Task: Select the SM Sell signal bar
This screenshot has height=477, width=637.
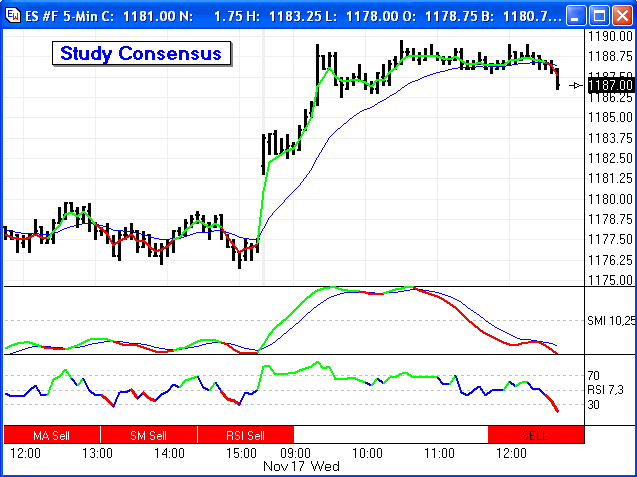Action: tap(149, 435)
